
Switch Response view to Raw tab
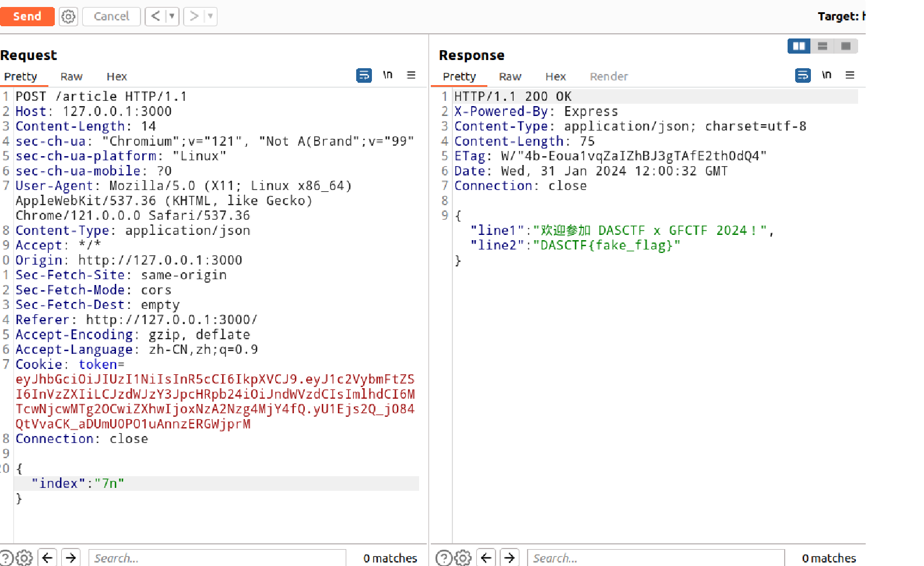coord(510,76)
